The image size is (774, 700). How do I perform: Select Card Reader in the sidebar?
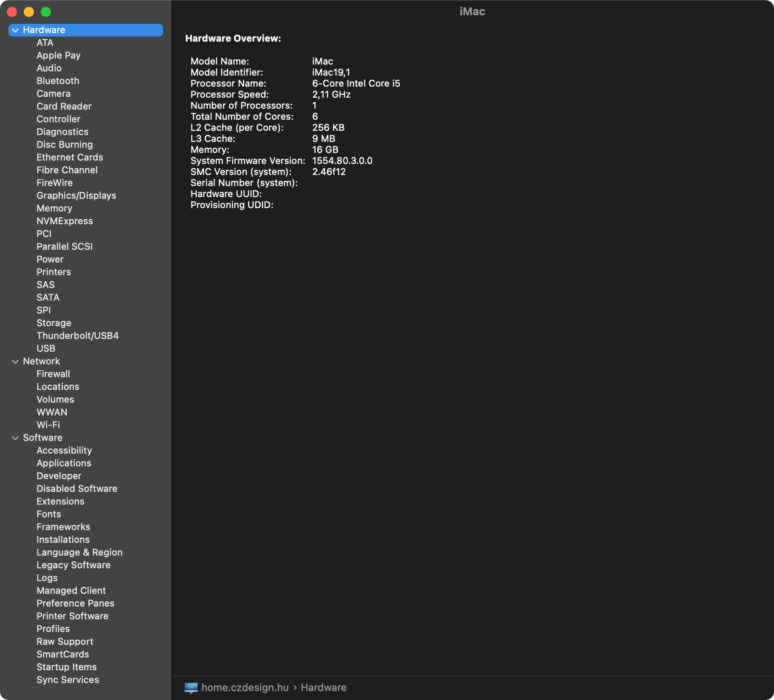click(64, 107)
